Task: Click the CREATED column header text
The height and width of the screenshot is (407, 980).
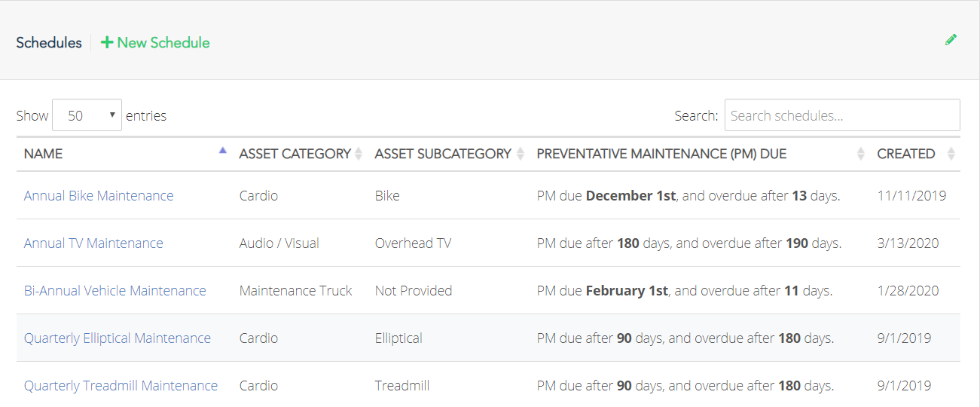Action: pos(906,154)
